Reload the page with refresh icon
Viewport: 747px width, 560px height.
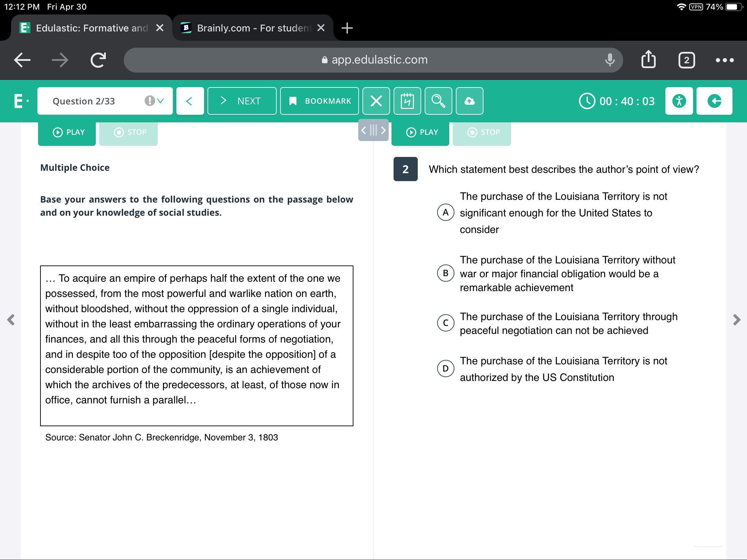pyautogui.click(x=98, y=60)
